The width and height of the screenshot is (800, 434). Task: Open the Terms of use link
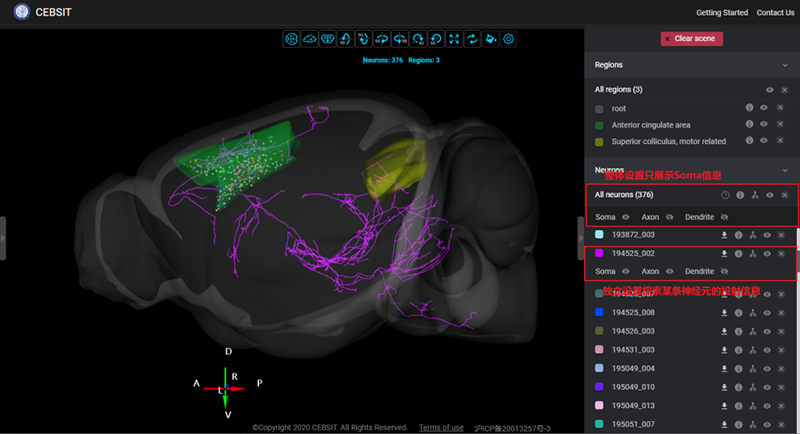coord(441,428)
